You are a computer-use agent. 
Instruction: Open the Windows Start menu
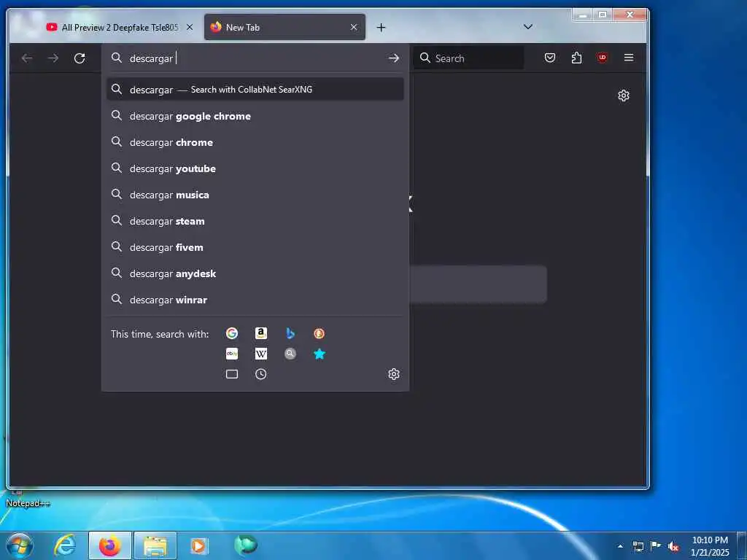(19, 545)
